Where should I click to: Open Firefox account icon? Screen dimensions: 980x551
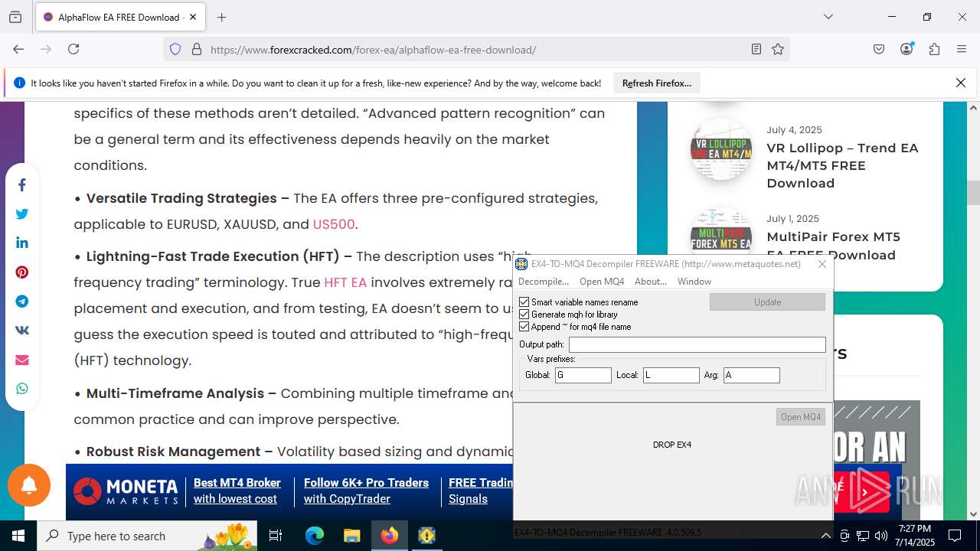(906, 49)
